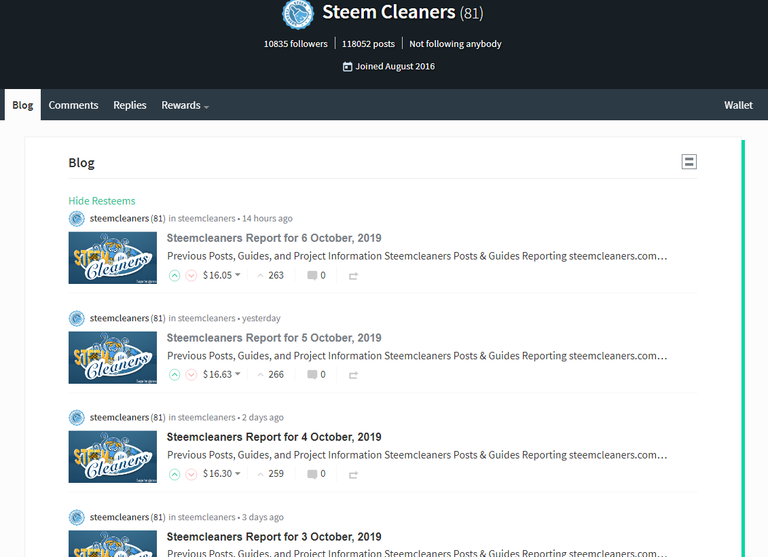
Task: Switch to the Replies tab
Action: point(130,105)
